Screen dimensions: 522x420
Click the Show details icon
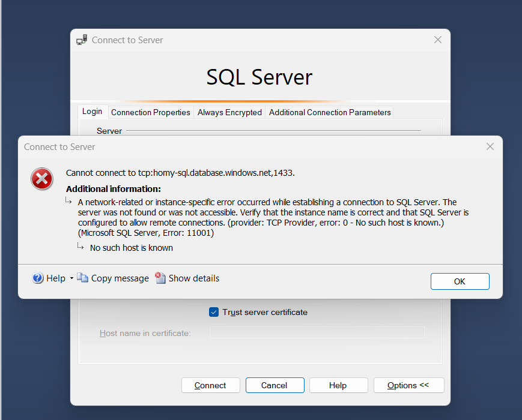point(160,278)
